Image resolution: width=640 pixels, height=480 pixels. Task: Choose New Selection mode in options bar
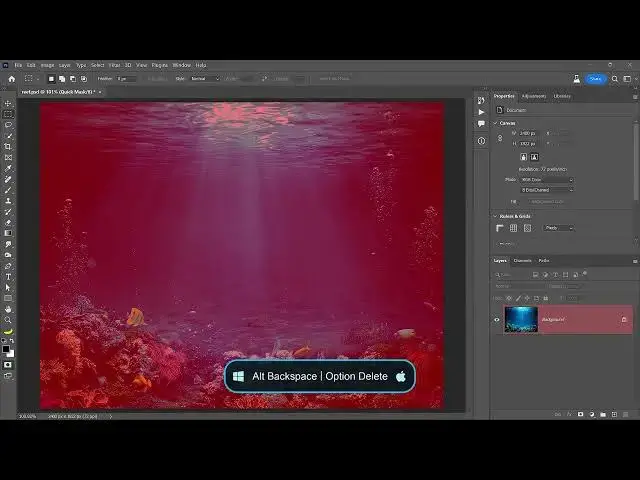pyautogui.click(x=51, y=79)
